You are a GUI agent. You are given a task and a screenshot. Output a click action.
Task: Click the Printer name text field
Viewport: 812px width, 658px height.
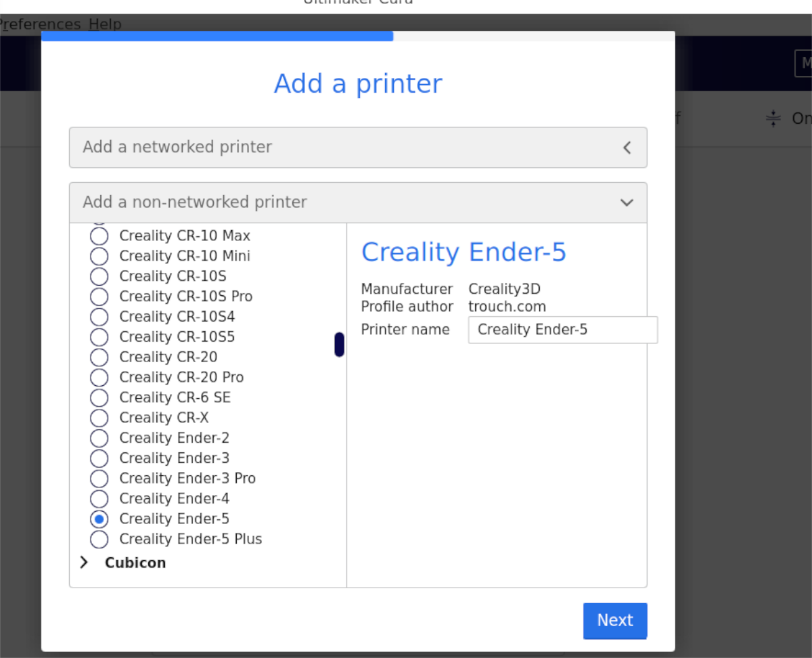(x=562, y=330)
